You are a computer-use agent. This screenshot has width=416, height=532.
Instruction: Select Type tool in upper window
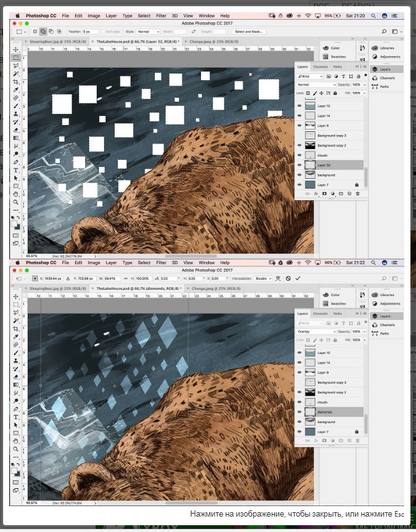pos(16,170)
